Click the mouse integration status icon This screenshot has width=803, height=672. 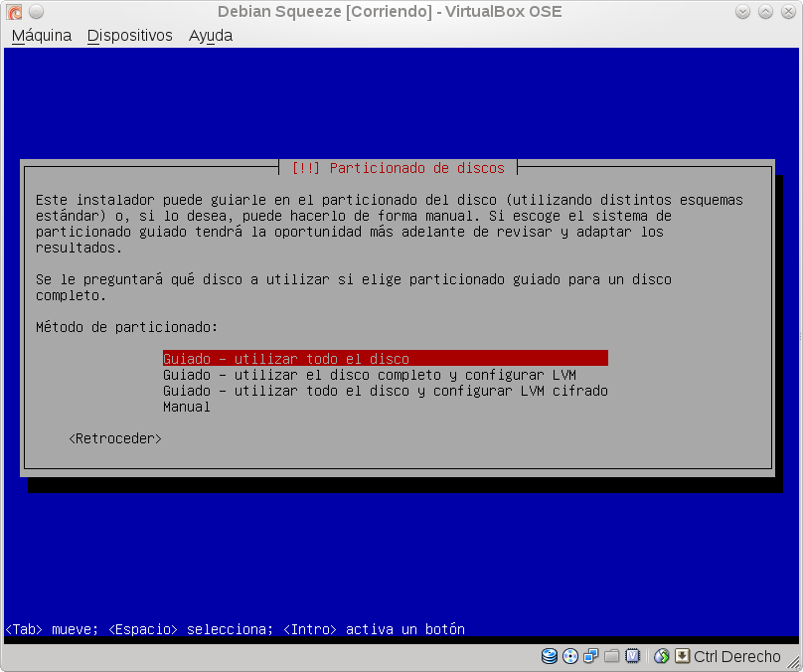point(662,656)
